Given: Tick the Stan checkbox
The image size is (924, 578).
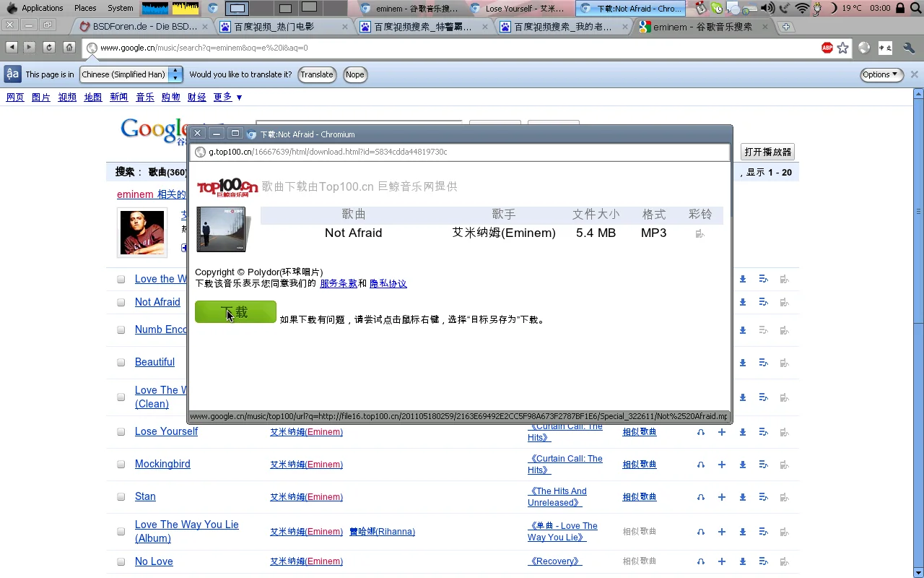Looking at the screenshot, I should point(121,497).
